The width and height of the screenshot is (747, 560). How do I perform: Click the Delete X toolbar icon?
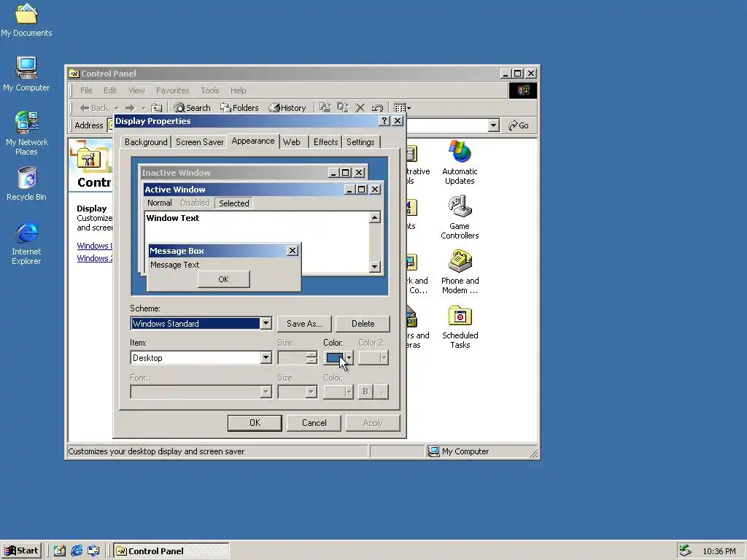pos(360,108)
